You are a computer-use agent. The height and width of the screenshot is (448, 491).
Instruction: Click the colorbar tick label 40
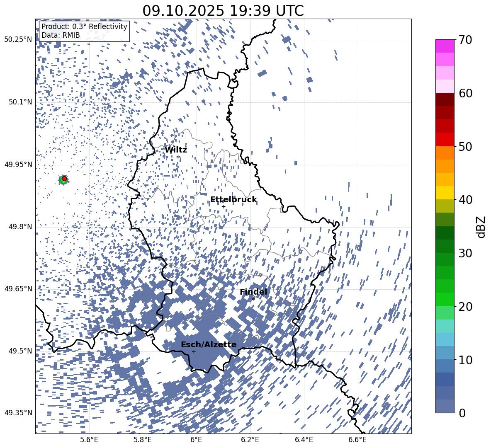click(x=465, y=200)
